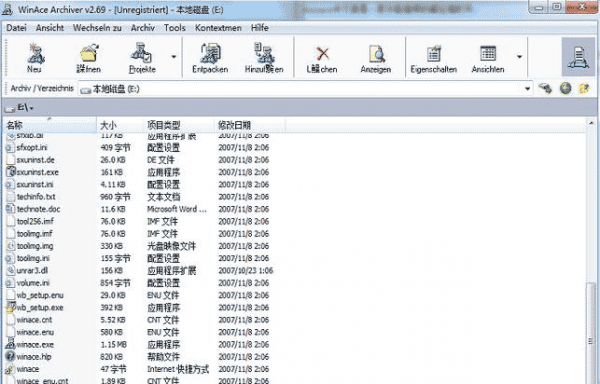Open the Hilfe menu
The height and width of the screenshot is (384, 600).
click(x=260, y=28)
